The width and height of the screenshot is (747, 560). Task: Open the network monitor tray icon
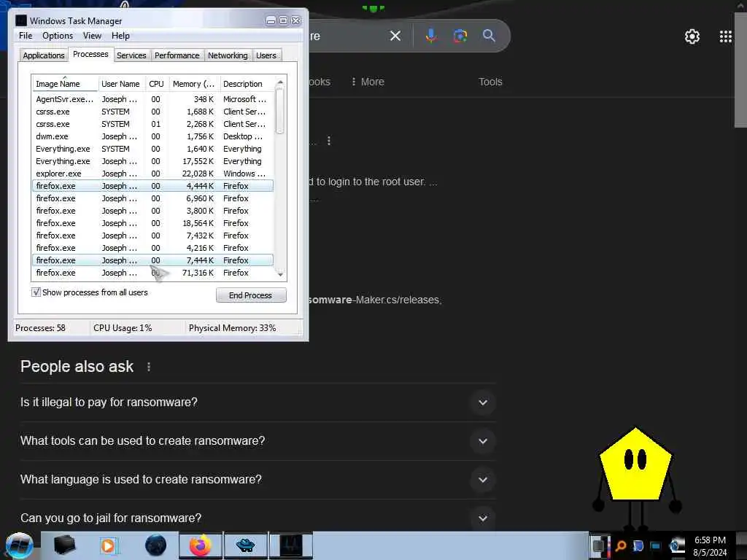pos(656,545)
